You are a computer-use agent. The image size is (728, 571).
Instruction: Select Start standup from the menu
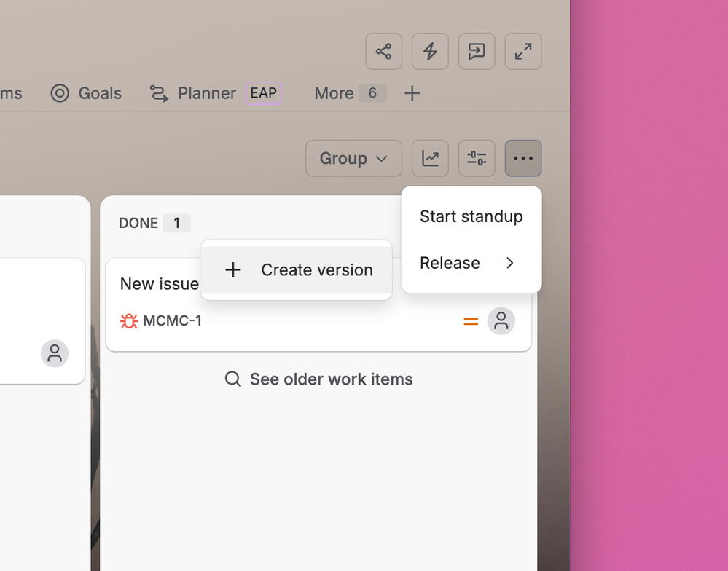click(x=471, y=216)
